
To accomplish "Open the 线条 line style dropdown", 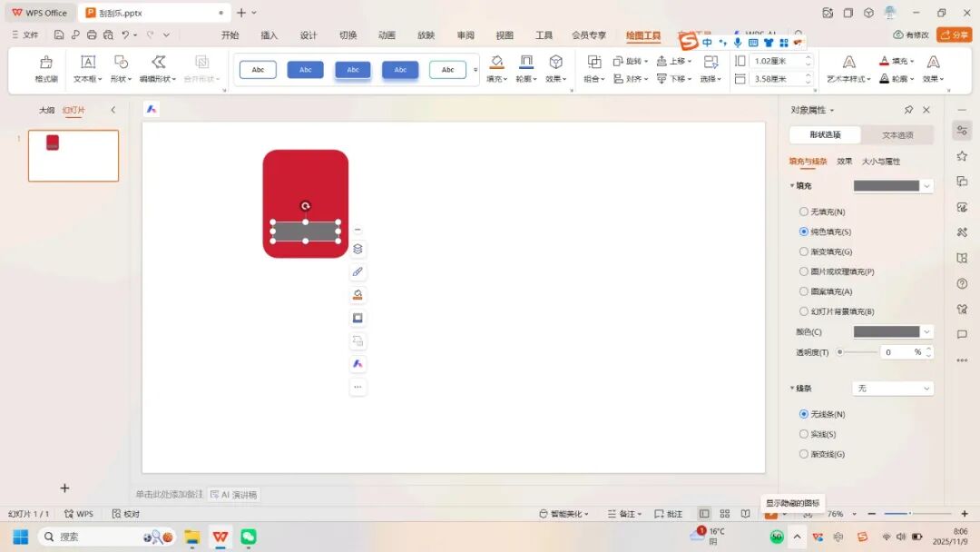I will (x=892, y=388).
